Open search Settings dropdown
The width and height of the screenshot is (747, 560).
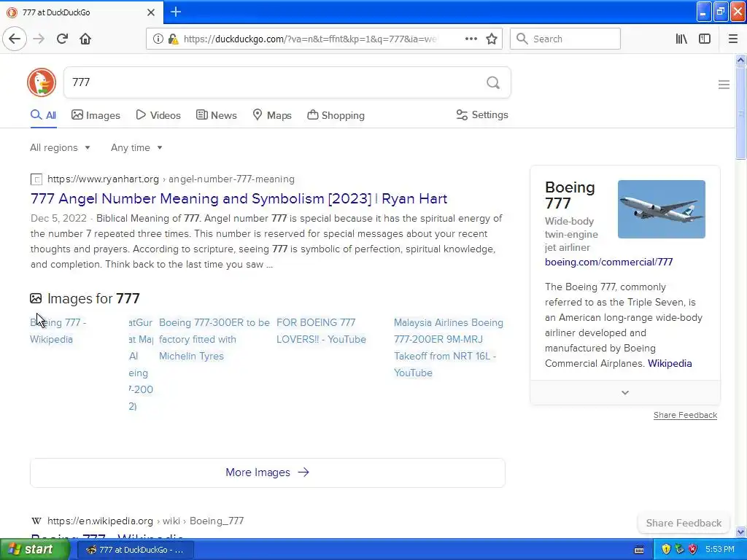point(482,114)
